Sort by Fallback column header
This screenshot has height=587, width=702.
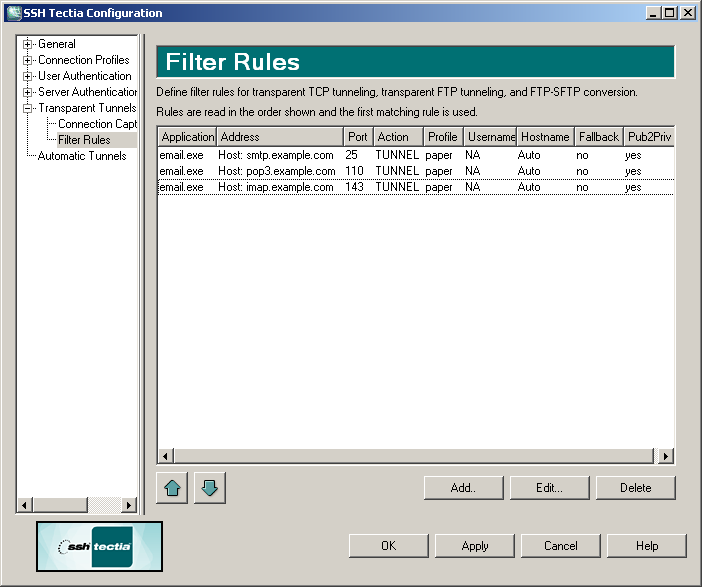(599, 137)
